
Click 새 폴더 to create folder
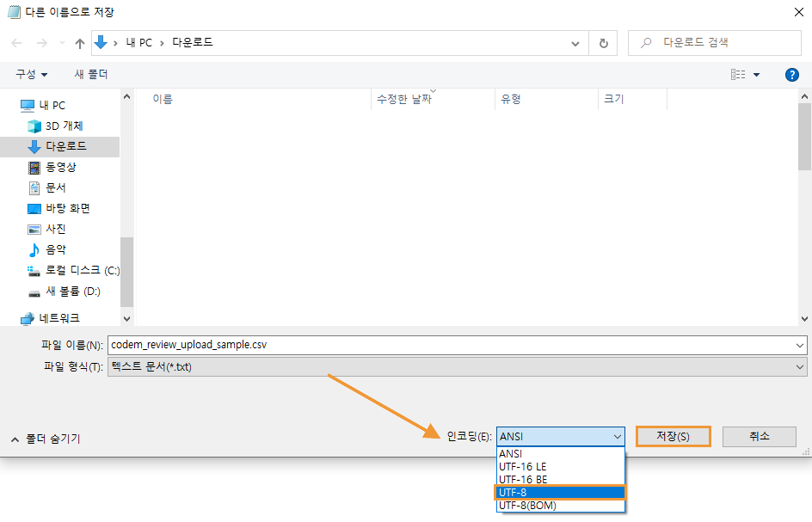pos(91,75)
